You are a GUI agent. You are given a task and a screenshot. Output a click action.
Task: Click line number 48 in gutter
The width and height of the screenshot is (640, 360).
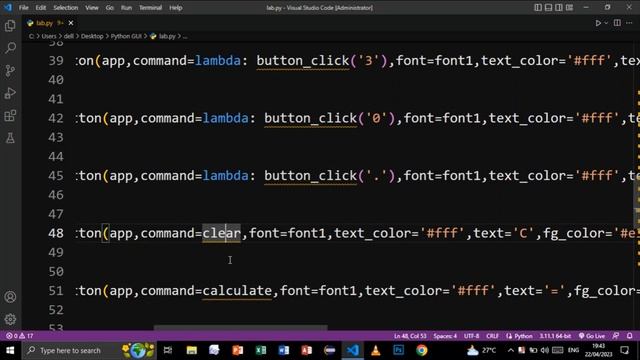[56, 233]
